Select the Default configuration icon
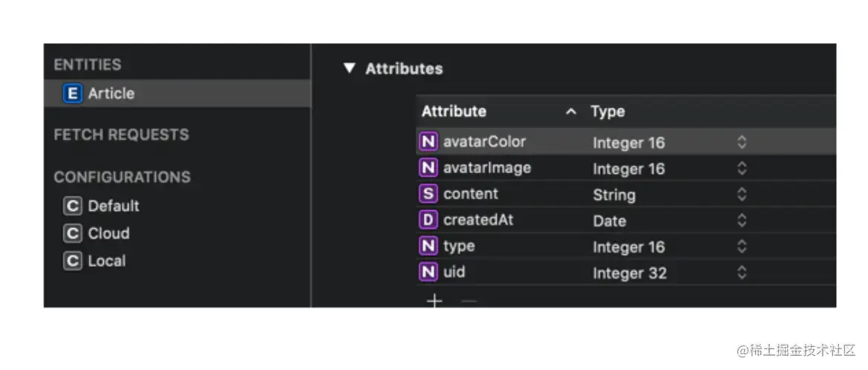The height and width of the screenshot is (370, 868). coord(72,207)
